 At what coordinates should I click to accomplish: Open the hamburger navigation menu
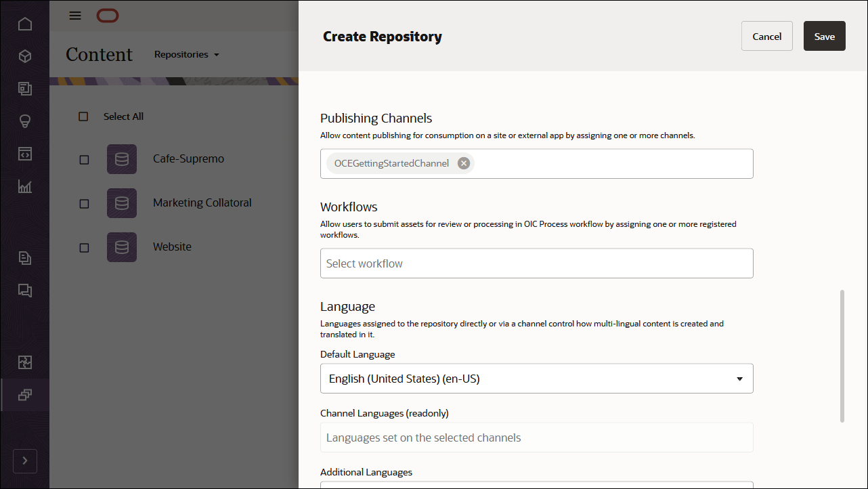tap(75, 15)
